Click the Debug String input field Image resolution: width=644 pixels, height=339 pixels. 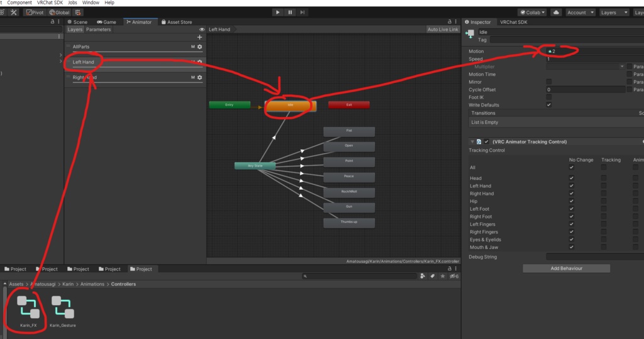(595, 257)
